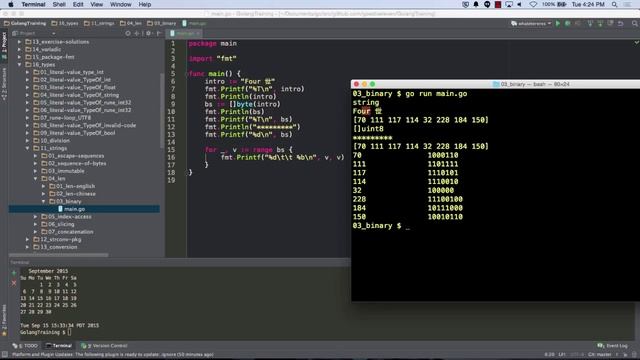Click the scroll-from-source target icon in Project panel
Viewport: 640px width, 360px height.
[x=128, y=33]
